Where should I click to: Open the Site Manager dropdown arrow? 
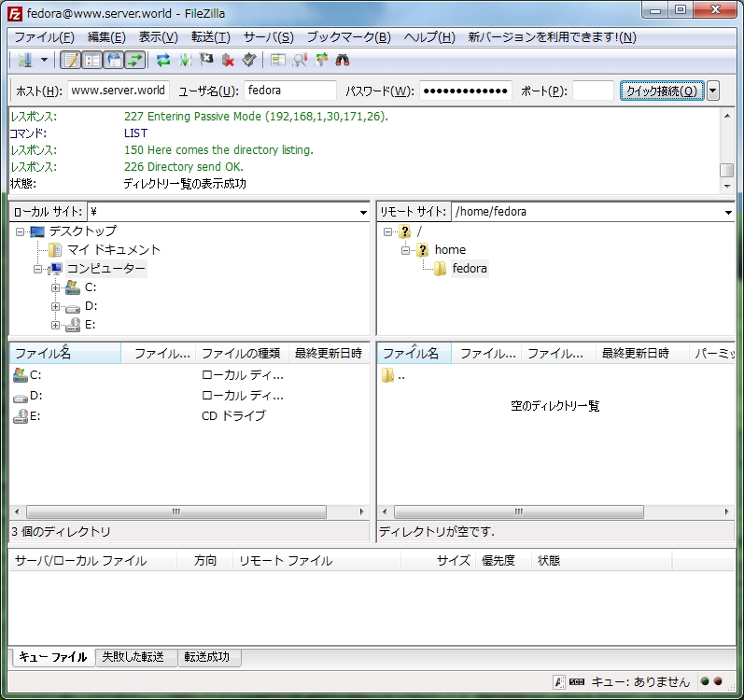point(44,61)
